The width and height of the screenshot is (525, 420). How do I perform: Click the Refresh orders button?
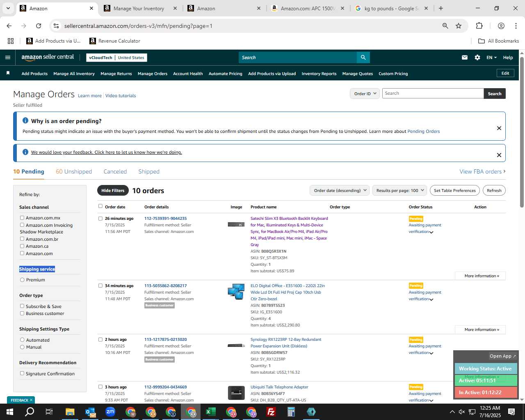pos(494,190)
